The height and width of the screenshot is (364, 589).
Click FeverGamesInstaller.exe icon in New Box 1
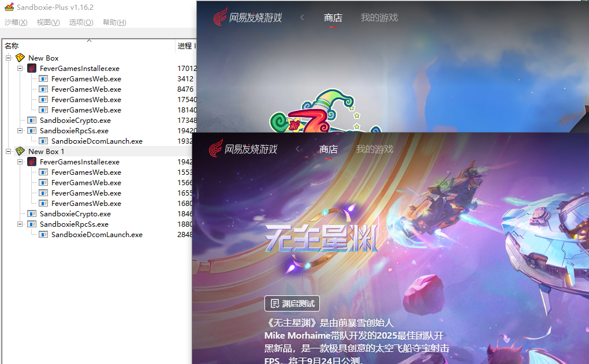pos(32,162)
